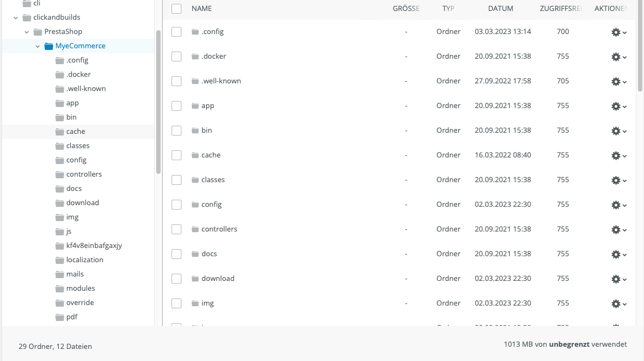Click folder icon next to kf4v8einbafgaxjy
This screenshot has width=644, height=361.
[60, 245]
